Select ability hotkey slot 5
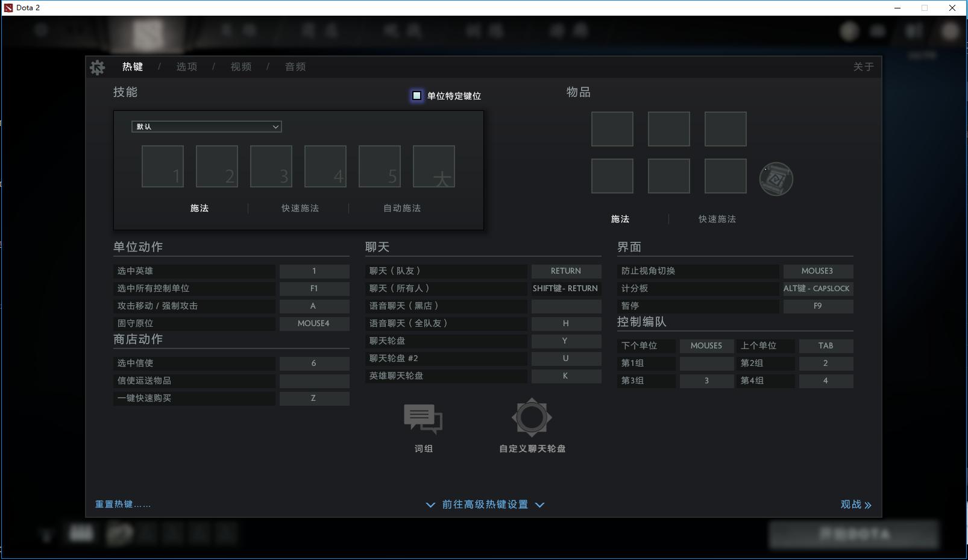 (x=380, y=166)
